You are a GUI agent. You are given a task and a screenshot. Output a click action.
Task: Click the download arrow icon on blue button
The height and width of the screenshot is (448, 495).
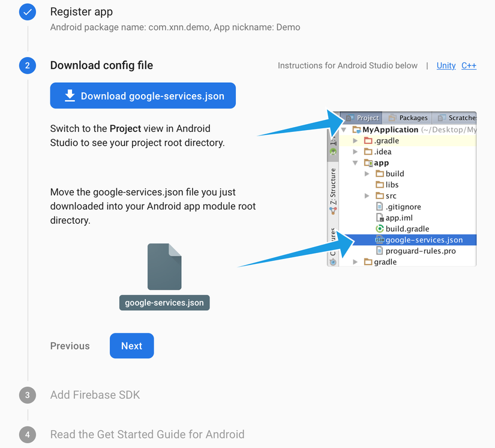pos(70,95)
